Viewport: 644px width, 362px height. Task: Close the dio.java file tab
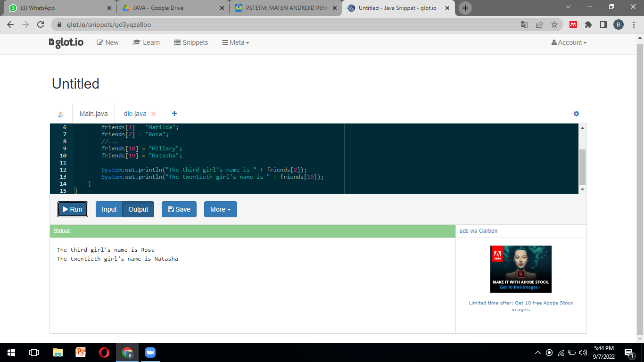tap(153, 114)
